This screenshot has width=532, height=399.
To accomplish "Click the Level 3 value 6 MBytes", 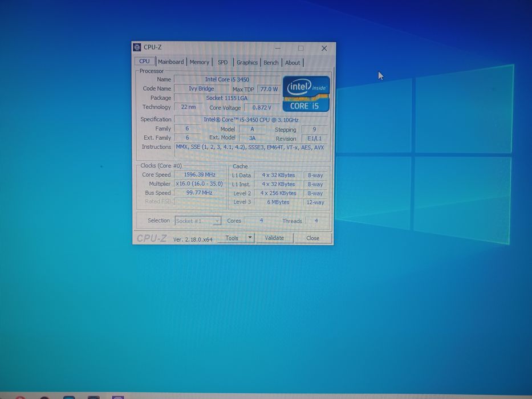I will 278,202.
